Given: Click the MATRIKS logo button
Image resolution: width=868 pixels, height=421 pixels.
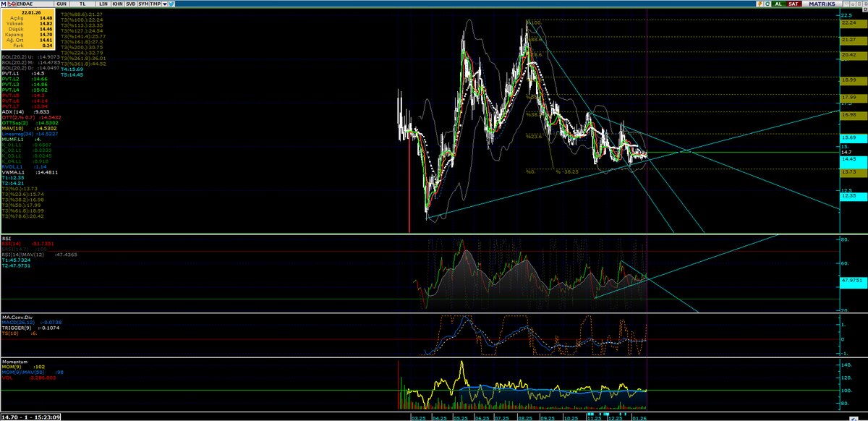Looking at the screenshot, I should click(x=822, y=4).
